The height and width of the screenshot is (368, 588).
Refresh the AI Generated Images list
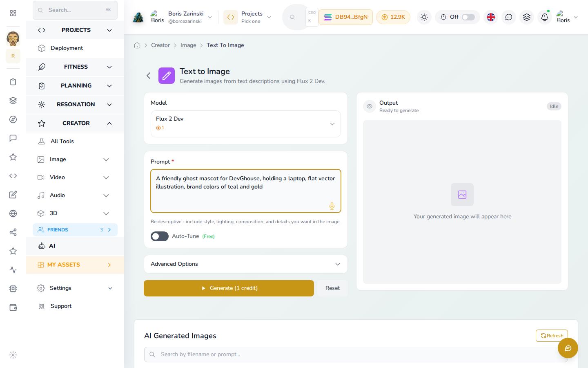click(x=552, y=336)
